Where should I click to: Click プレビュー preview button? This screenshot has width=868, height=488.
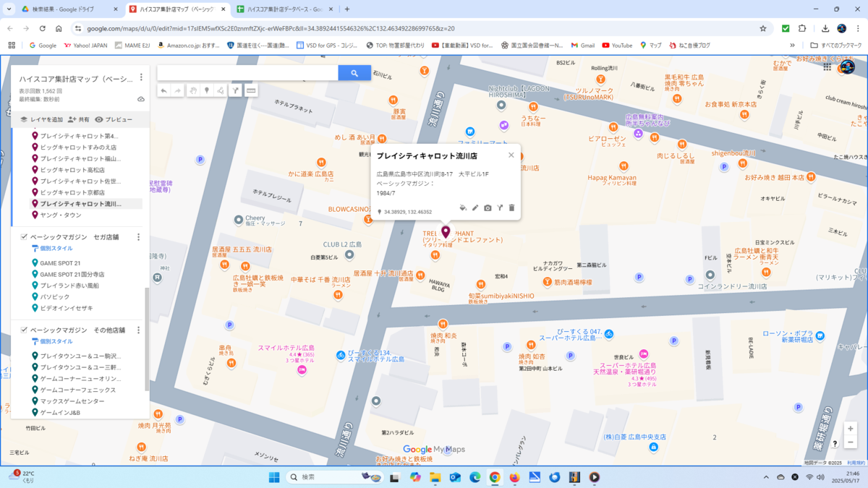point(114,119)
